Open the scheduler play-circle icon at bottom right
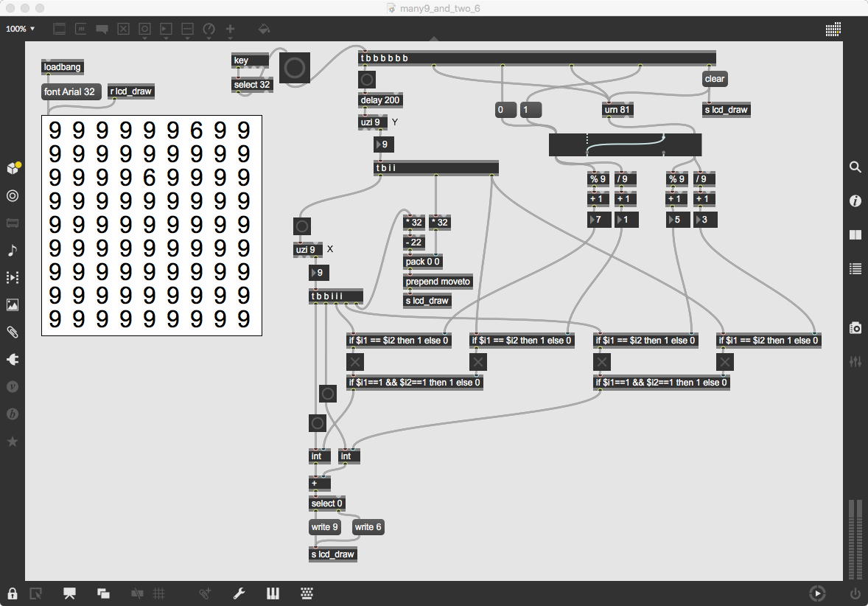The image size is (868, 606). pos(817,593)
